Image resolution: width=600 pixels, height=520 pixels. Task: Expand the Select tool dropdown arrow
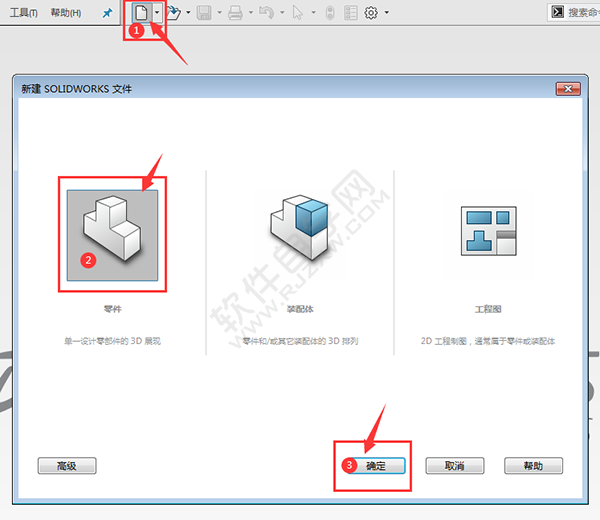coord(314,13)
